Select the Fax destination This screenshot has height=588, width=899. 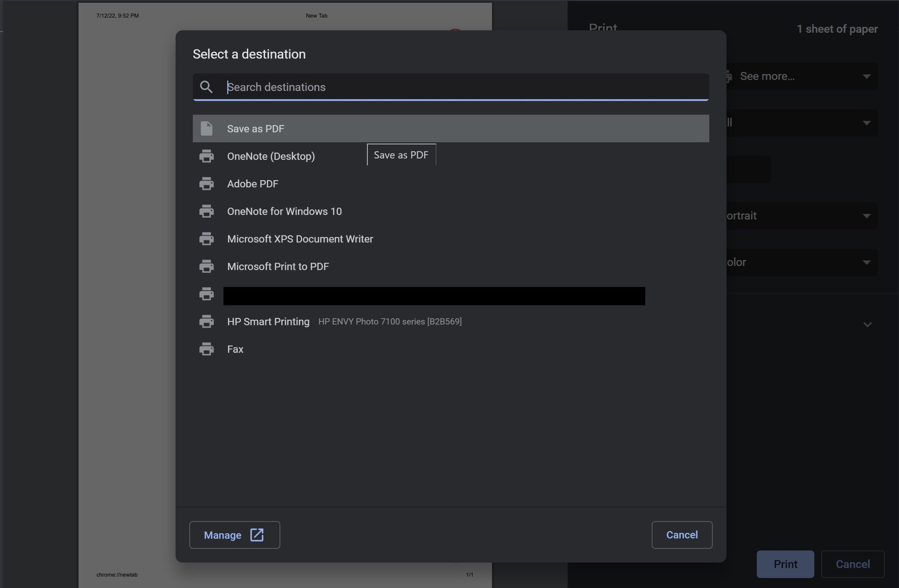click(x=450, y=349)
